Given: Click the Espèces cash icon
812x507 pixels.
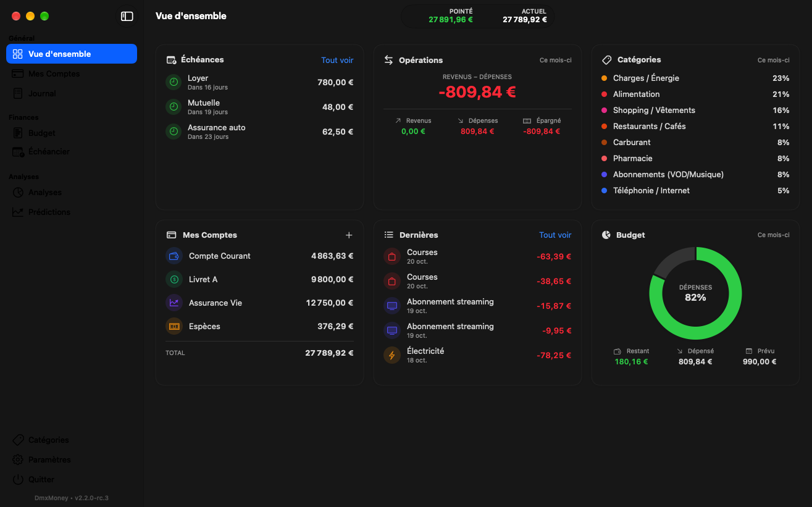Looking at the screenshot, I should click(x=174, y=326).
